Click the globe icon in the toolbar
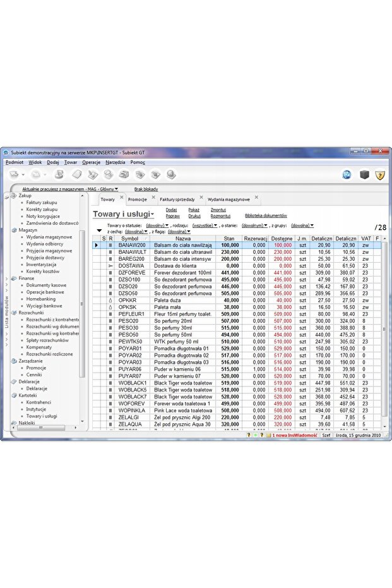 click(347, 175)
